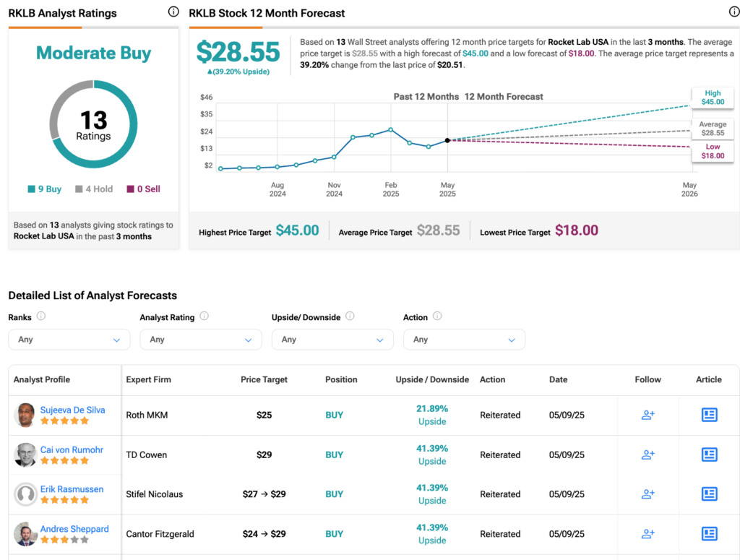Click Lowest Price Target $18.00 value
Image resolution: width=740 pixels, height=560 pixels.
click(577, 231)
